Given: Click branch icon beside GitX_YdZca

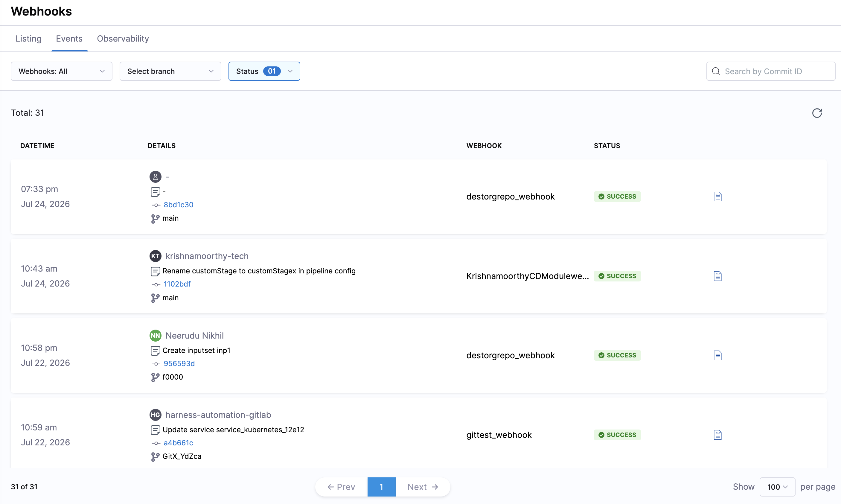Looking at the screenshot, I should pos(155,457).
